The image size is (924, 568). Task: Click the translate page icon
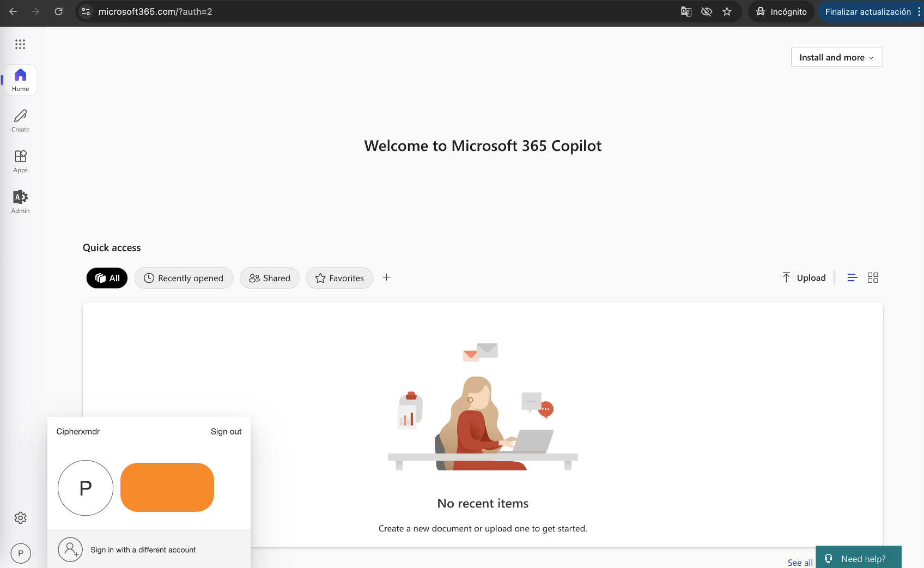[x=686, y=11]
